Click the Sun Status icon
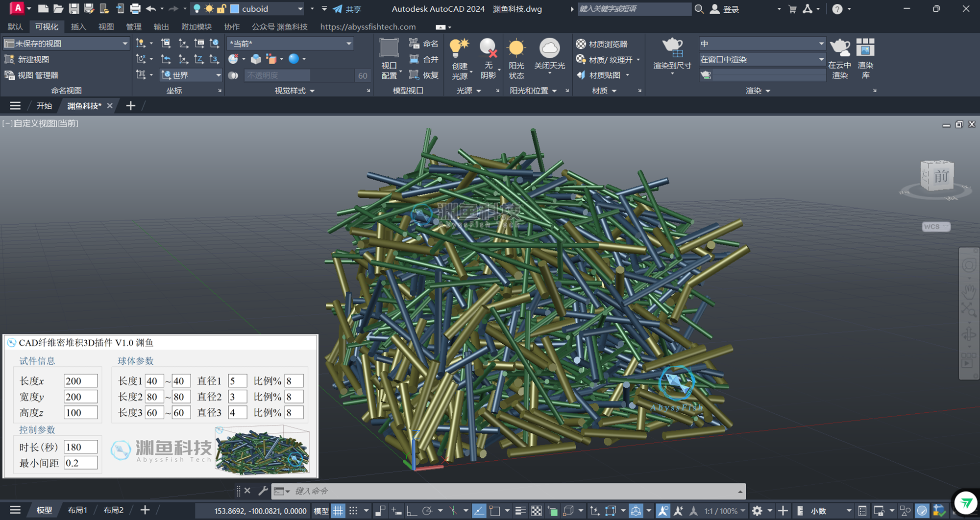980x520 pixels. (x=516, y=48)
